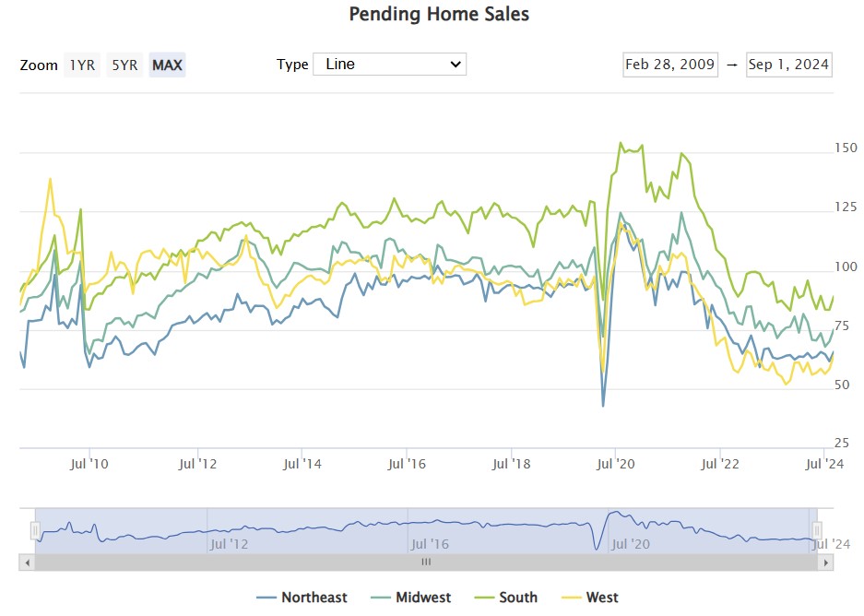Open the chart Type dropdown
This screenshot has height=616, width=864.
(x=390, y=64)
